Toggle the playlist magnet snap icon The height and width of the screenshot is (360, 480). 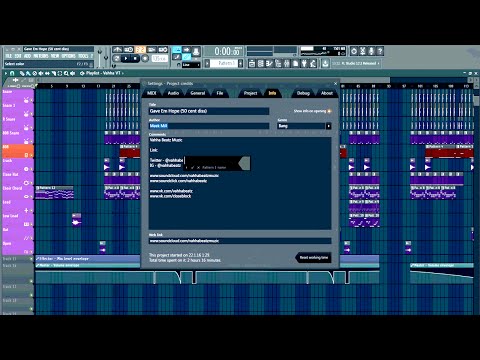[x=12, y=73]
